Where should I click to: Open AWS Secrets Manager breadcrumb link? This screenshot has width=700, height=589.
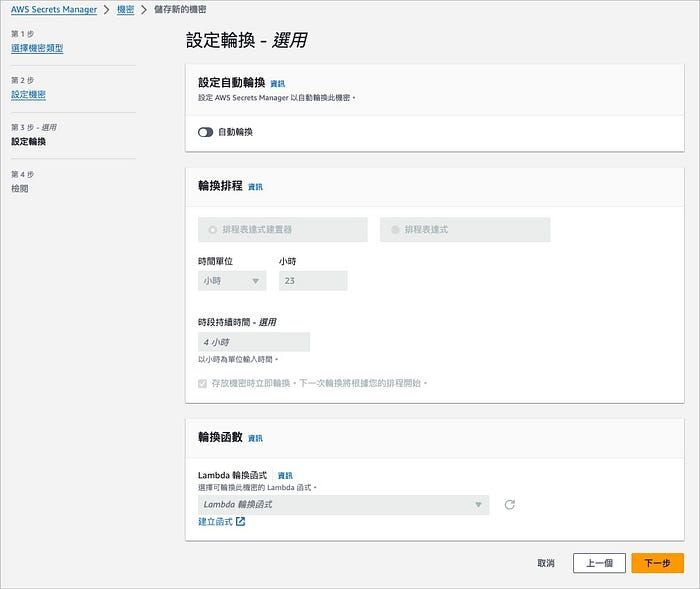(54, 9)
